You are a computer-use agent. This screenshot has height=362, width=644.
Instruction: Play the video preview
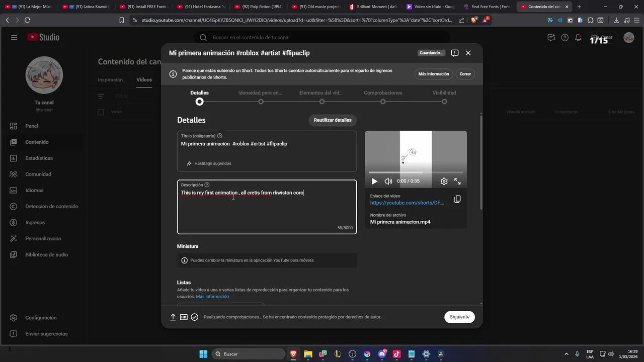point(374,181)
